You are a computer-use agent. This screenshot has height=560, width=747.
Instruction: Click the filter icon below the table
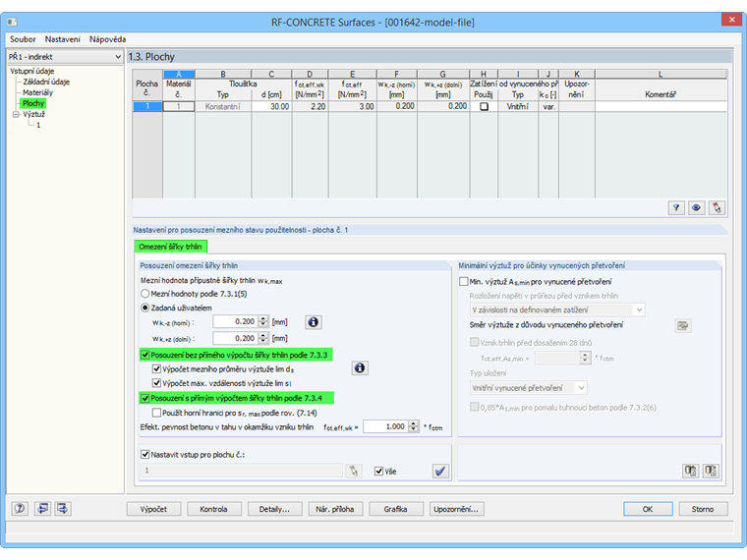click(676, 208)
